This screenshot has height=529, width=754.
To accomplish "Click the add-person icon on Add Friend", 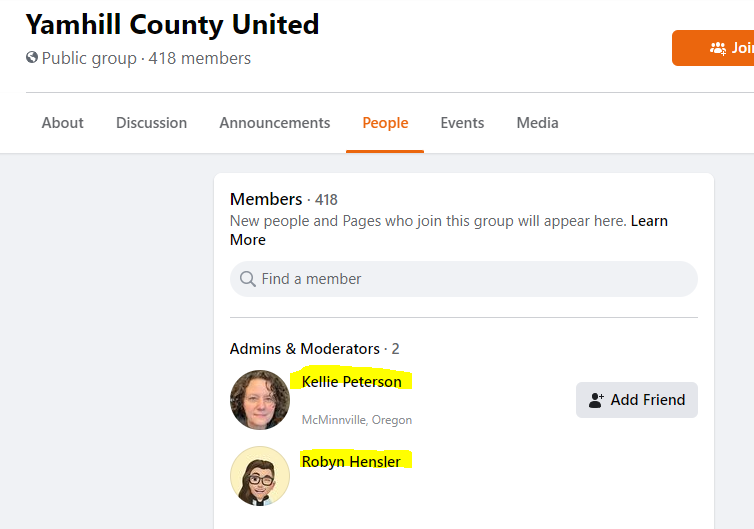I will coord(596,400).
